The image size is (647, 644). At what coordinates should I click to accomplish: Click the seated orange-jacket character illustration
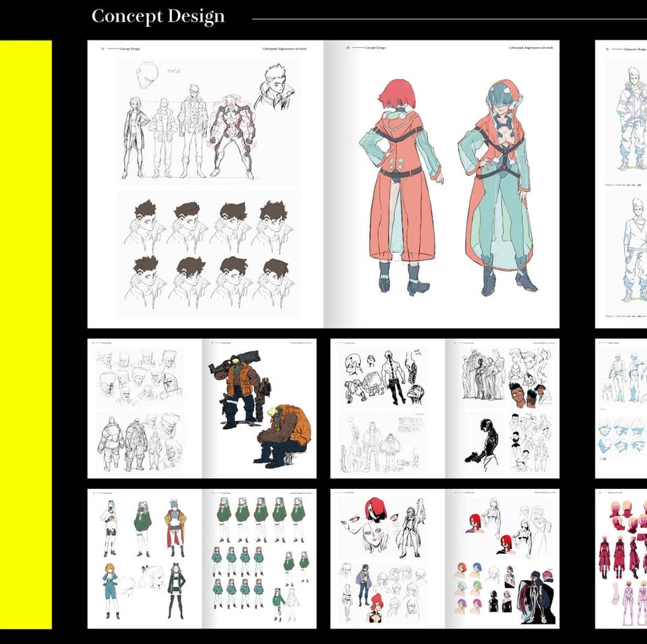[284, 437]
